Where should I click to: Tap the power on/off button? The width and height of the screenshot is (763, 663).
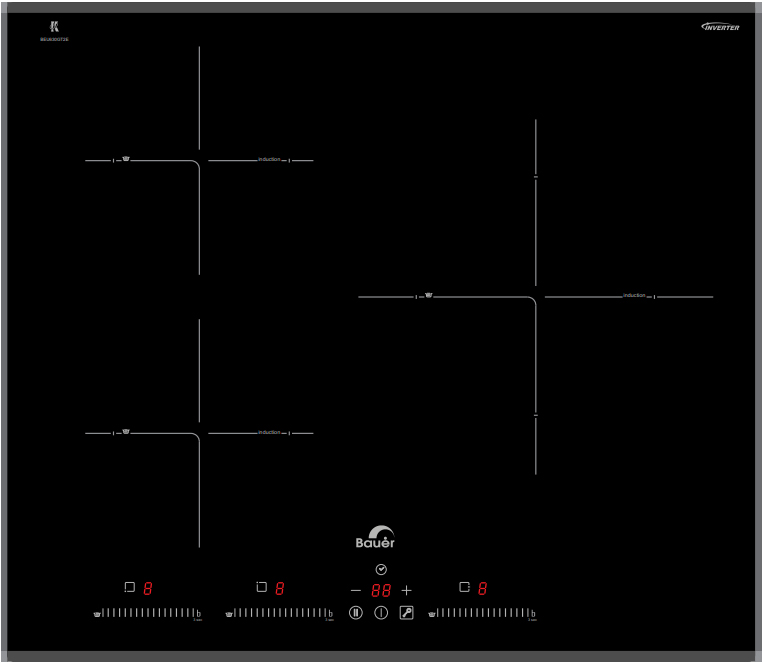(x=381, y=612)
